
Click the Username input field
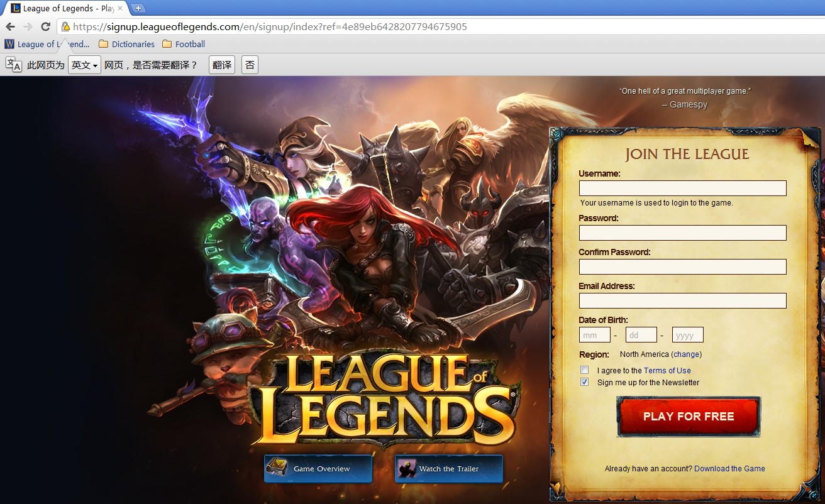[682, 189]
